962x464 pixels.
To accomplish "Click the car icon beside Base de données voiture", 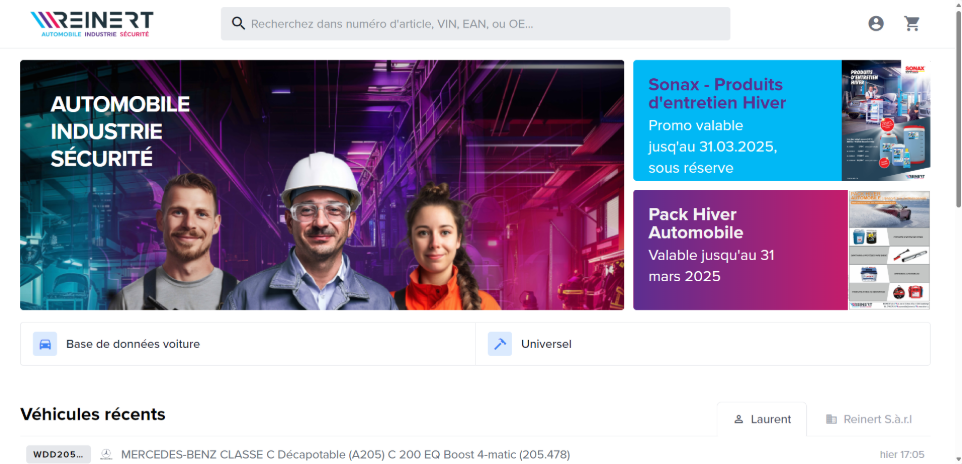I will (45, 344).
